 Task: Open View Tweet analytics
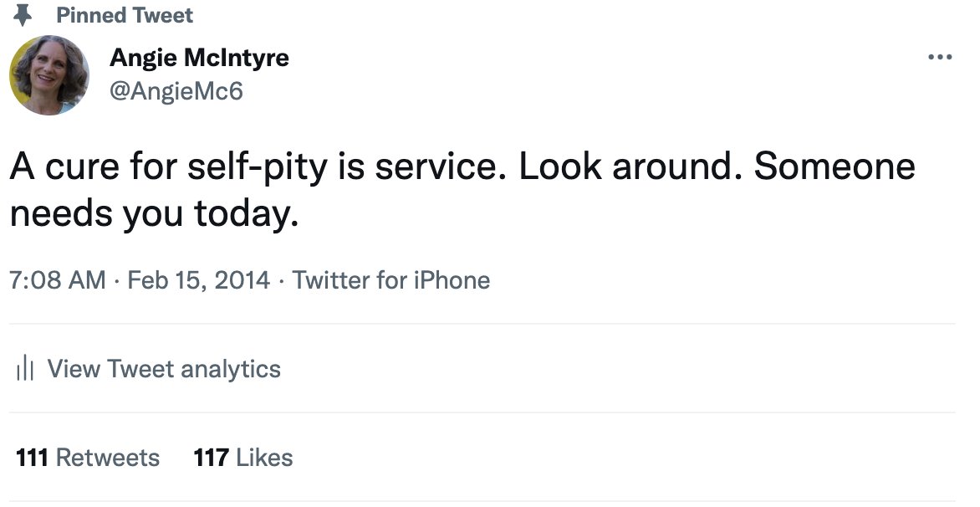(164, 369)
